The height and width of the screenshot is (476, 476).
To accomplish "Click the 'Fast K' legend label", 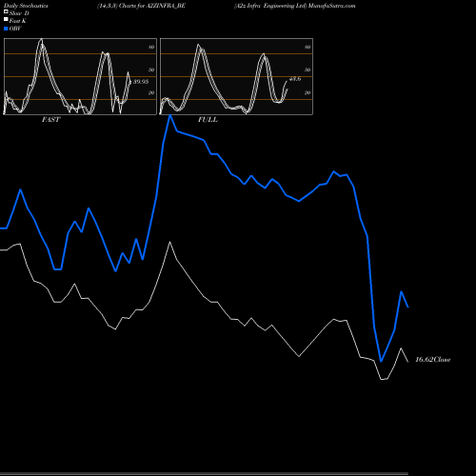I will (17, 21).
